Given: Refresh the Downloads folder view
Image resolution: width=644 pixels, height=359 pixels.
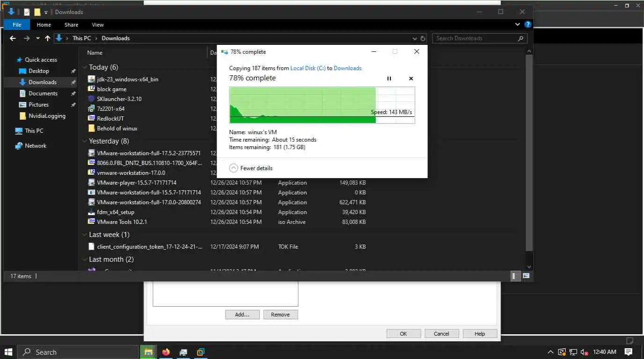Looking at the screenshot, I should [423, 39].
